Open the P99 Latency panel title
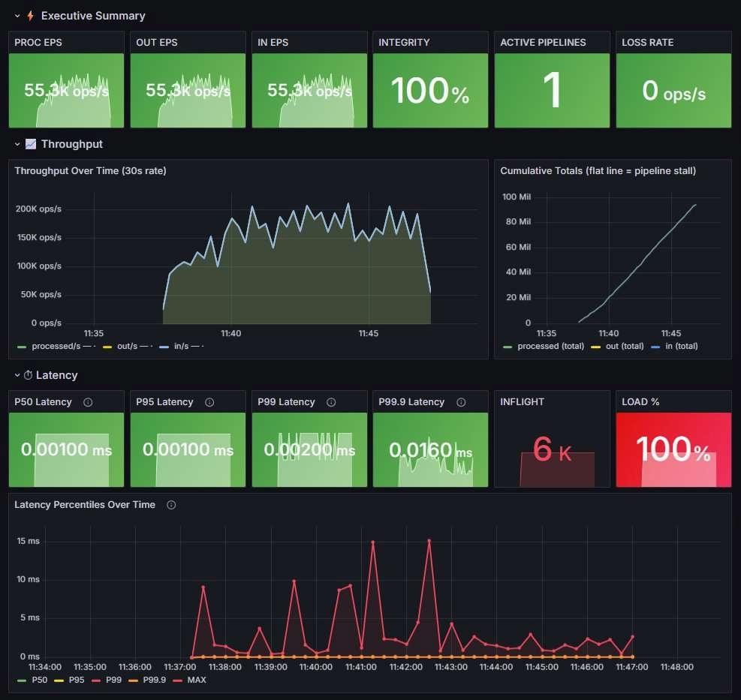Image resolution: width=741 pixels, height=700 pixels. (x=286, y=402)
